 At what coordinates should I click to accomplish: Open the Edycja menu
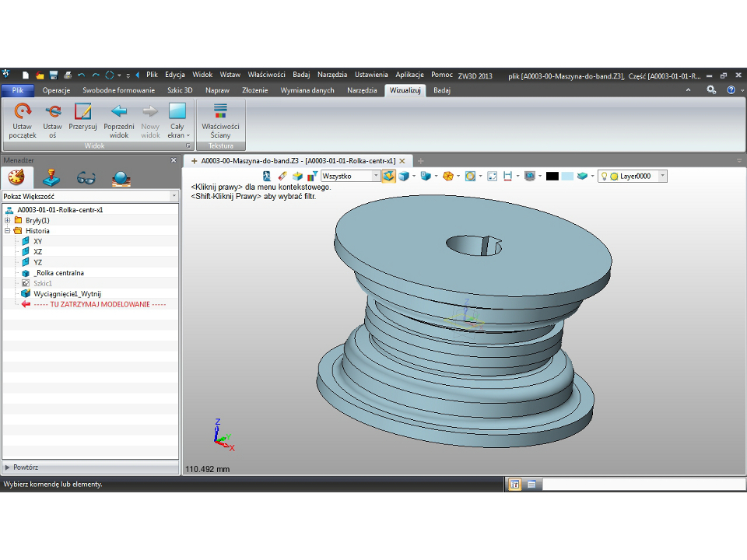click(x=174, y=75)
